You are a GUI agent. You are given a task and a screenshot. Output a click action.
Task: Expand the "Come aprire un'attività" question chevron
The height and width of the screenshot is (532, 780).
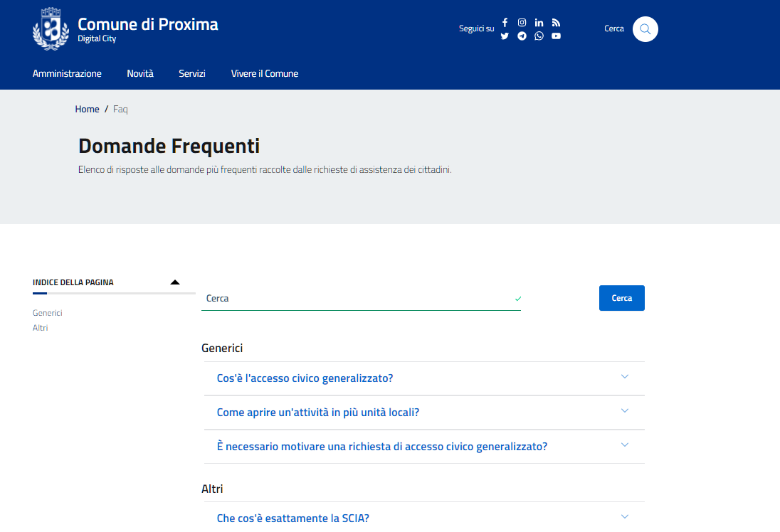(625, 411)
